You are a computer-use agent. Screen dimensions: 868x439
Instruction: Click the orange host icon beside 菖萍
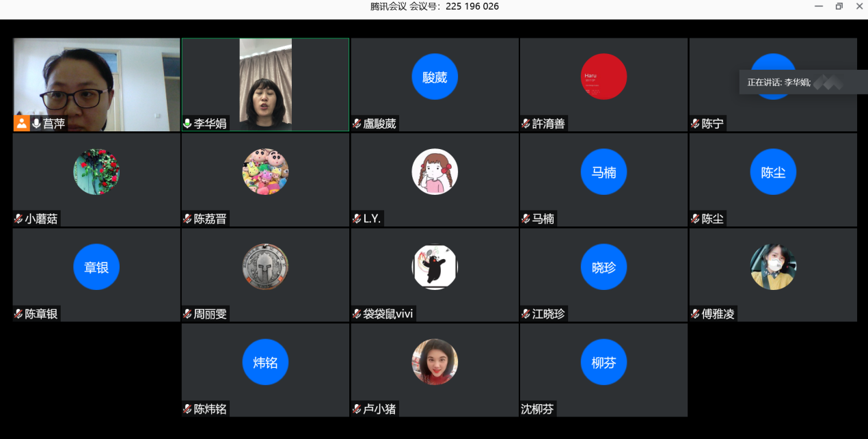tap(21, 123)
